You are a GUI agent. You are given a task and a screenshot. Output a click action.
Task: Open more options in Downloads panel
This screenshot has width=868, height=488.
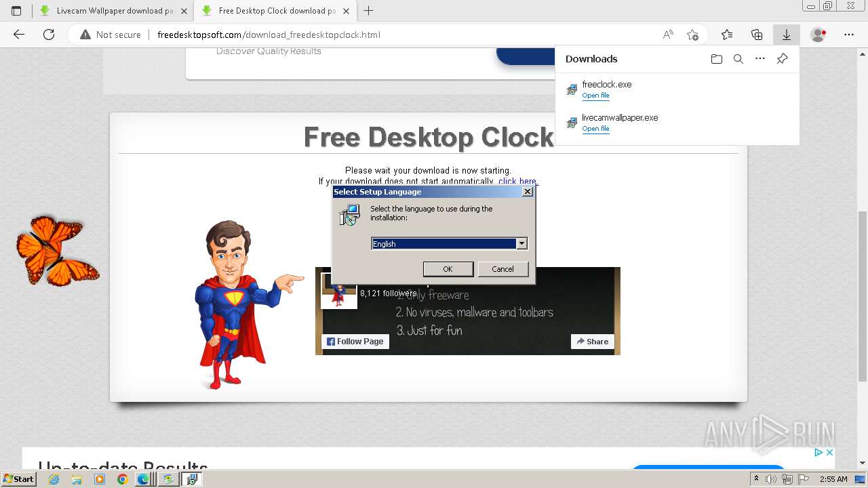coord(760,59)
